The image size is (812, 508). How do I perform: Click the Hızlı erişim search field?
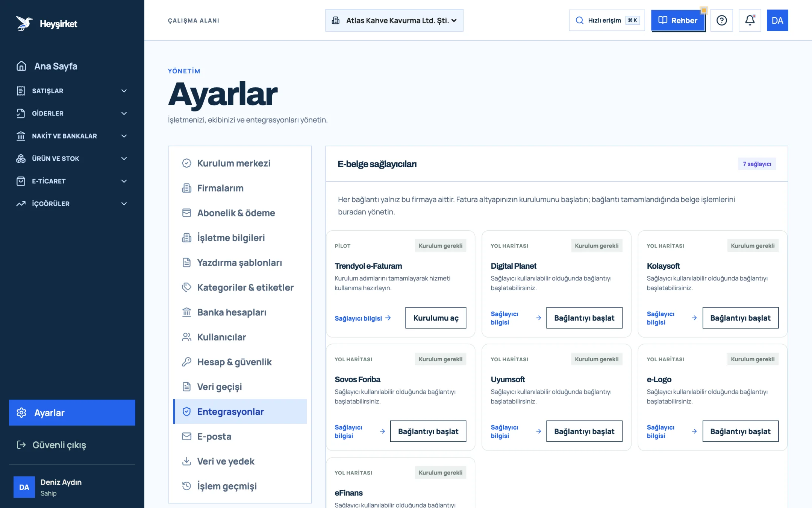click(x=607, y=20)
